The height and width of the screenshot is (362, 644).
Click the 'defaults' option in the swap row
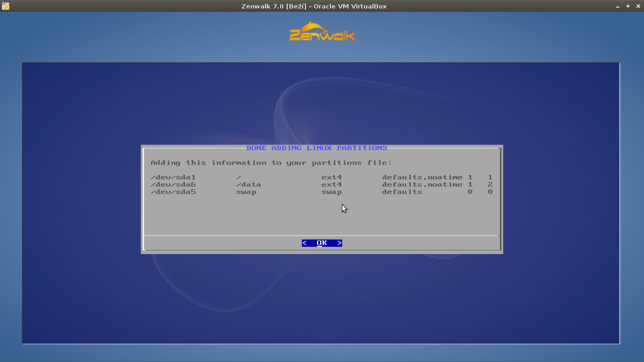(x=402, y=192)
